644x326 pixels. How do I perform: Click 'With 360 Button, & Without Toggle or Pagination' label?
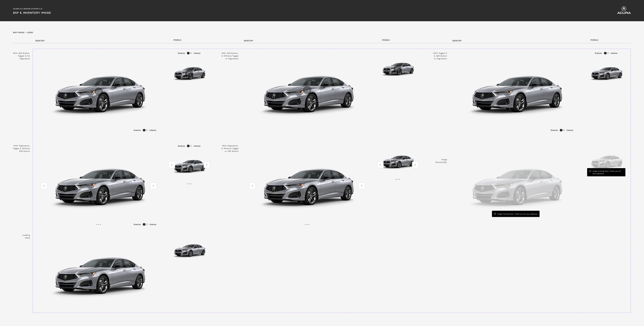tap(230, 56)
